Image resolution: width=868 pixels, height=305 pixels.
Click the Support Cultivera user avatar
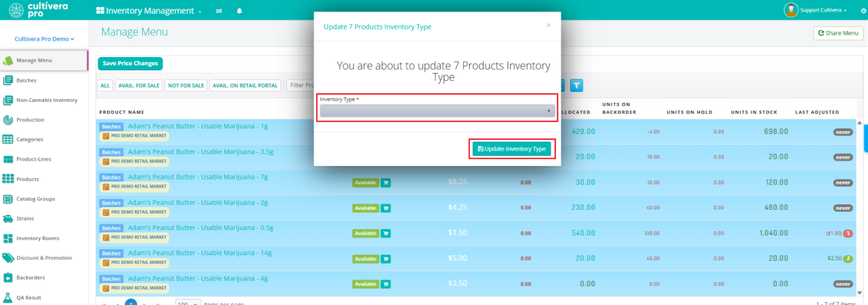(791, 10)
